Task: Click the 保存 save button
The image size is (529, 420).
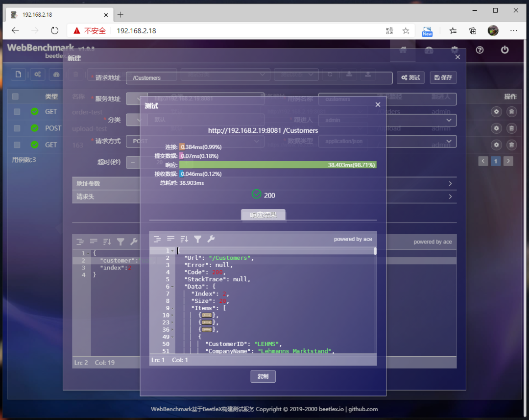Action: pyautogui.click(x=443, y=77)
